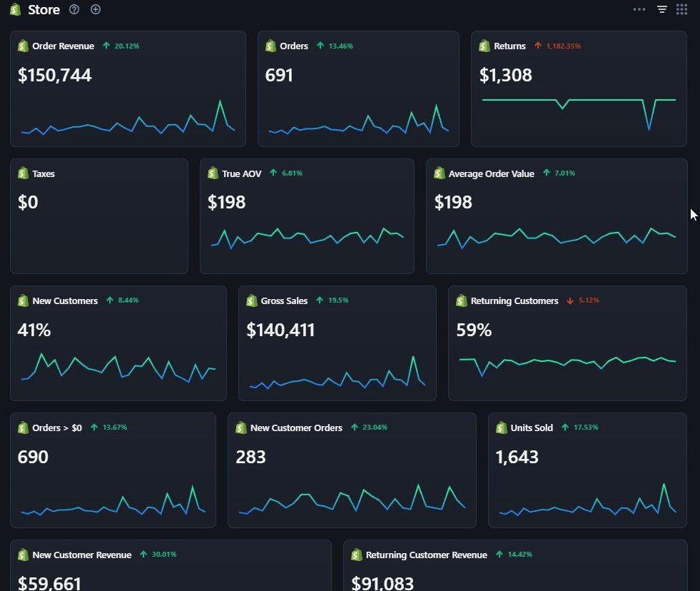Click the Returning Customer Revenue card title
Viewport: 700px width, 591px height.
coord(426,555)
